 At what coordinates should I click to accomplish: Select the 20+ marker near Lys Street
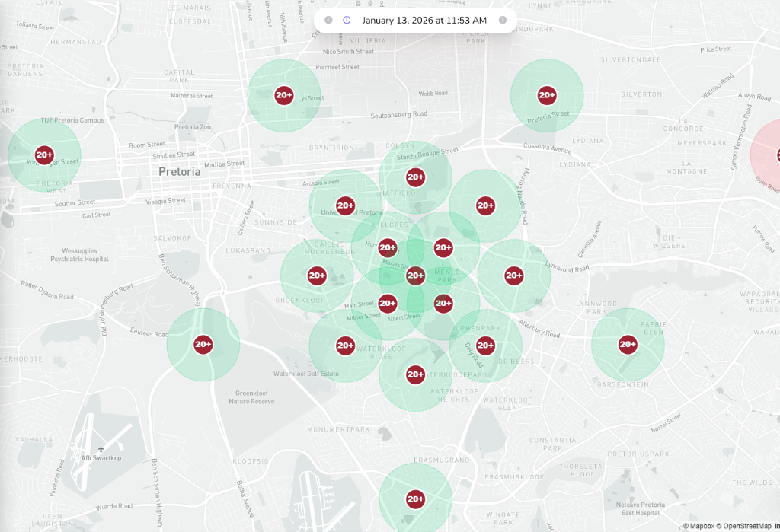click(x=284, y=95)
